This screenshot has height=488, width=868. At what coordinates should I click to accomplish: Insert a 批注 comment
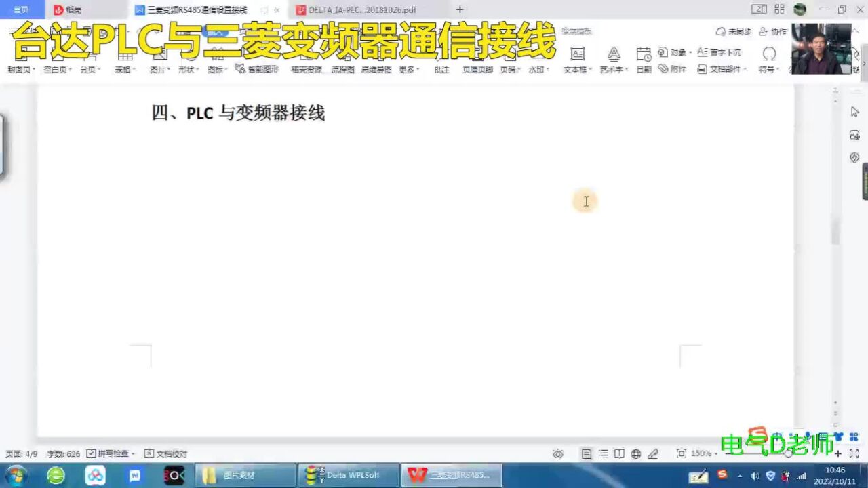pos(441,69)
